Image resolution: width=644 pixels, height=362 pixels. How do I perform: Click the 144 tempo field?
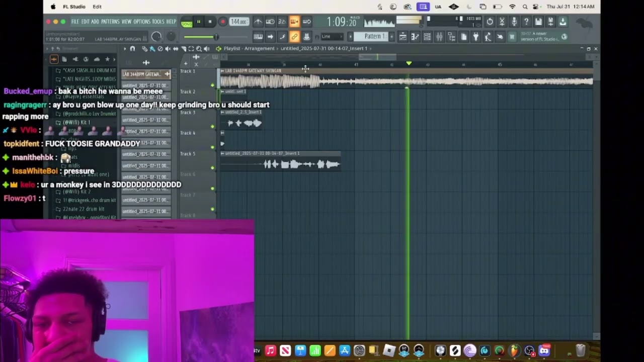[238, 22]
